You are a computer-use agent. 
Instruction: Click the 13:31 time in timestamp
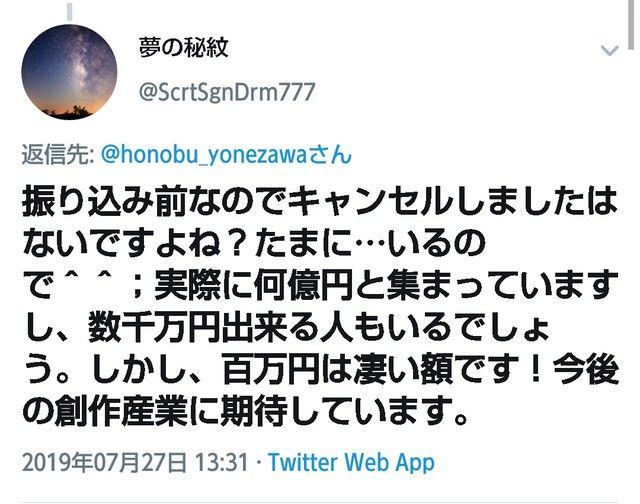222,463
